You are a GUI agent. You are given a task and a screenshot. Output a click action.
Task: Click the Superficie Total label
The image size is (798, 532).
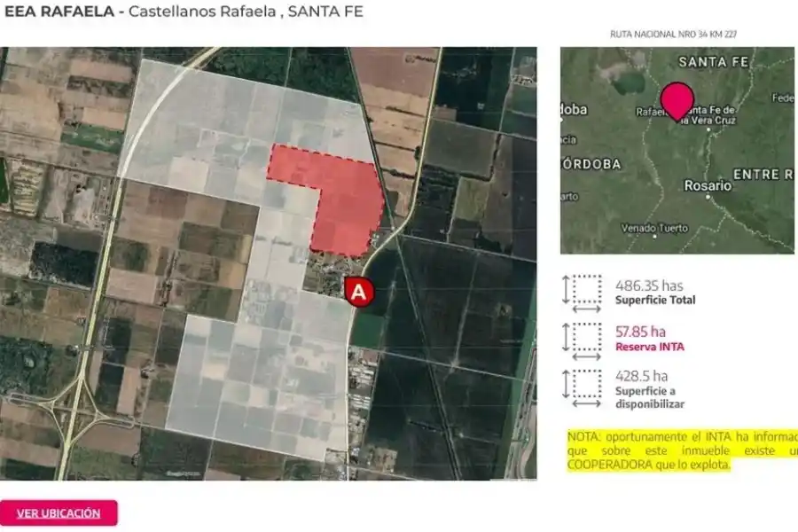coord(655,300)
